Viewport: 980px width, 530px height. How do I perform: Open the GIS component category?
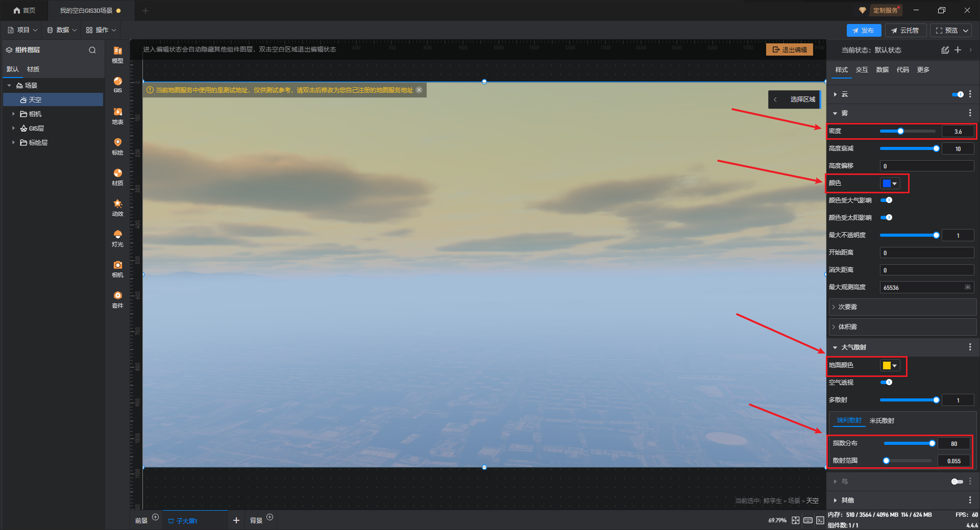(x=117, y=85)
